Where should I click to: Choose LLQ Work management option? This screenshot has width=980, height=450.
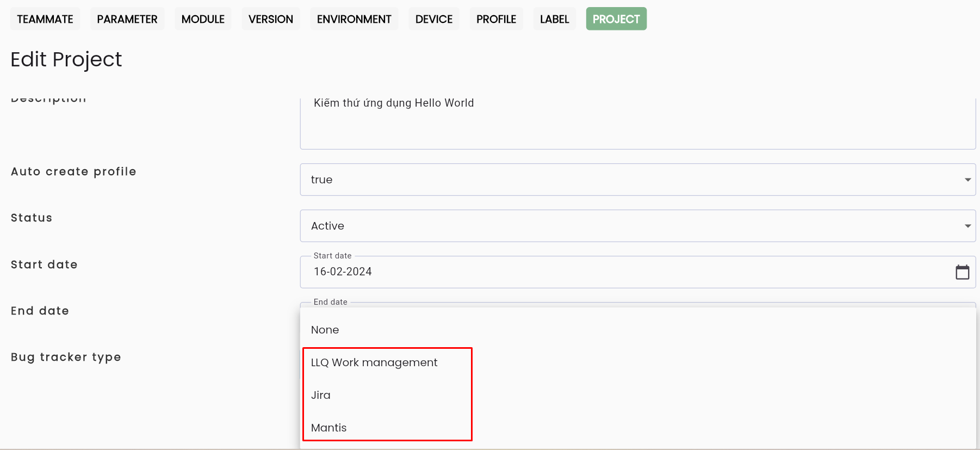coord(638,362)
